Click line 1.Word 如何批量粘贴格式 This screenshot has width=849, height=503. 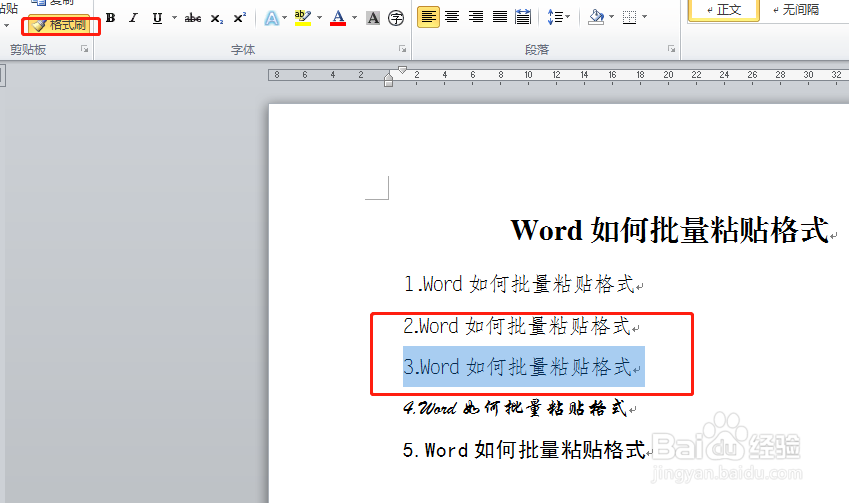[519, 284]
